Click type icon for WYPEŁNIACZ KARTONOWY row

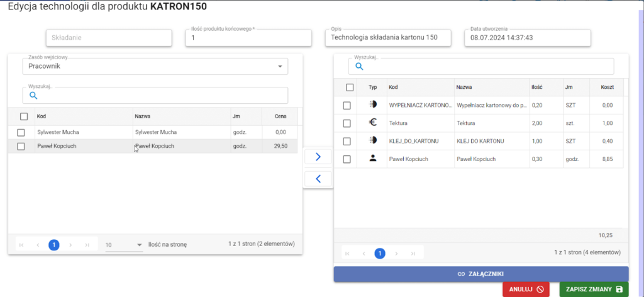(373, 105)
